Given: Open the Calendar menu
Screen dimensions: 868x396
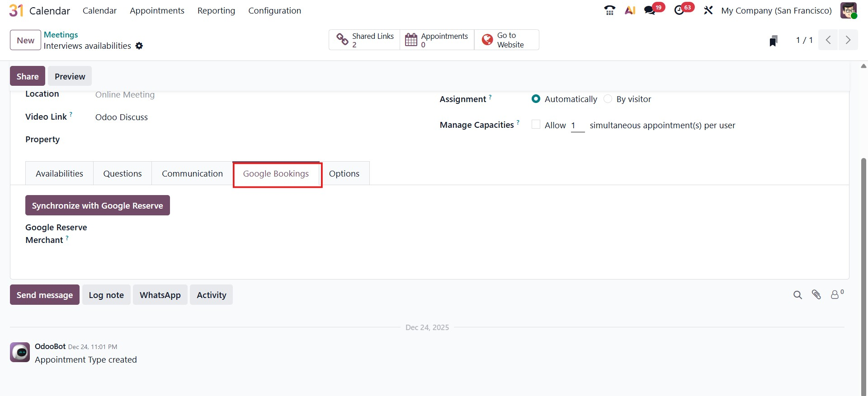Looking at the screenshot, I should [99, 10].
